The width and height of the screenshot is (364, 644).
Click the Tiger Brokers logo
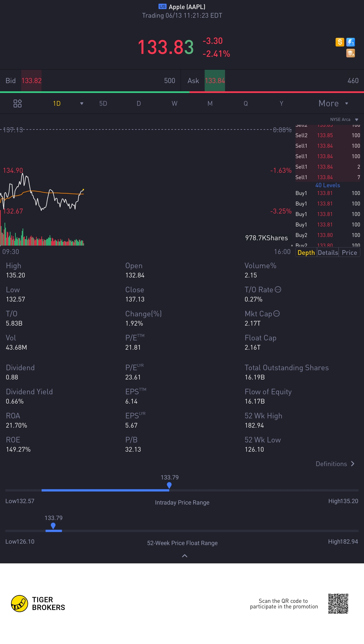click(38, 603)
